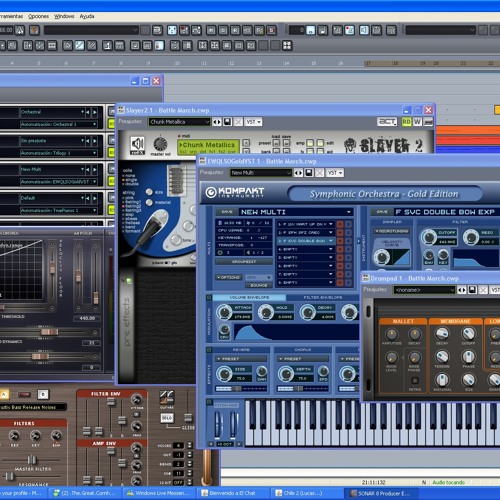Toggle red mute box for Kompakt slot 1
This screenshot has width=500, height=500.
(340, 224)
